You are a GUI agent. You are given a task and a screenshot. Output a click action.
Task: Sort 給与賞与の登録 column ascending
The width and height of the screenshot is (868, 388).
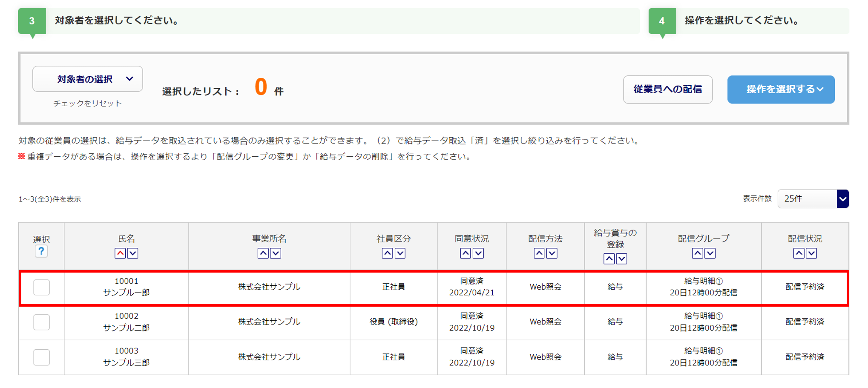point(609,259)
